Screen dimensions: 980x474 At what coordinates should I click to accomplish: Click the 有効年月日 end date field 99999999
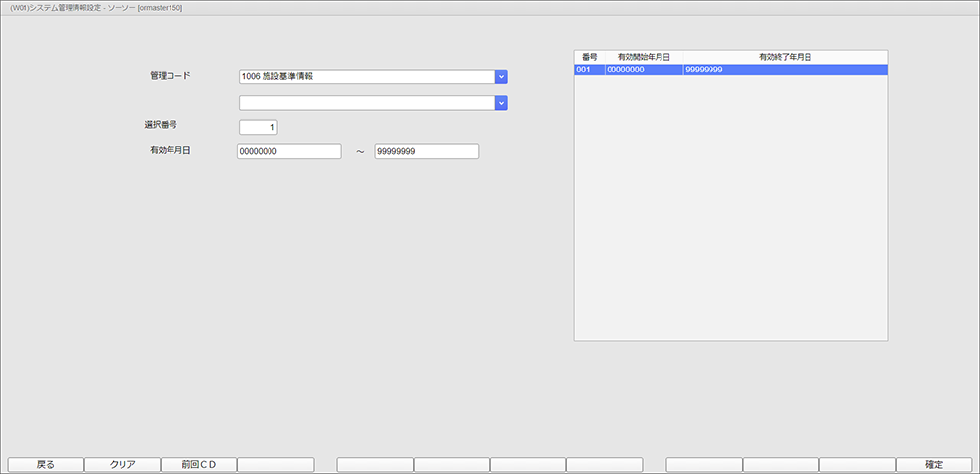(x=426, y=152)
